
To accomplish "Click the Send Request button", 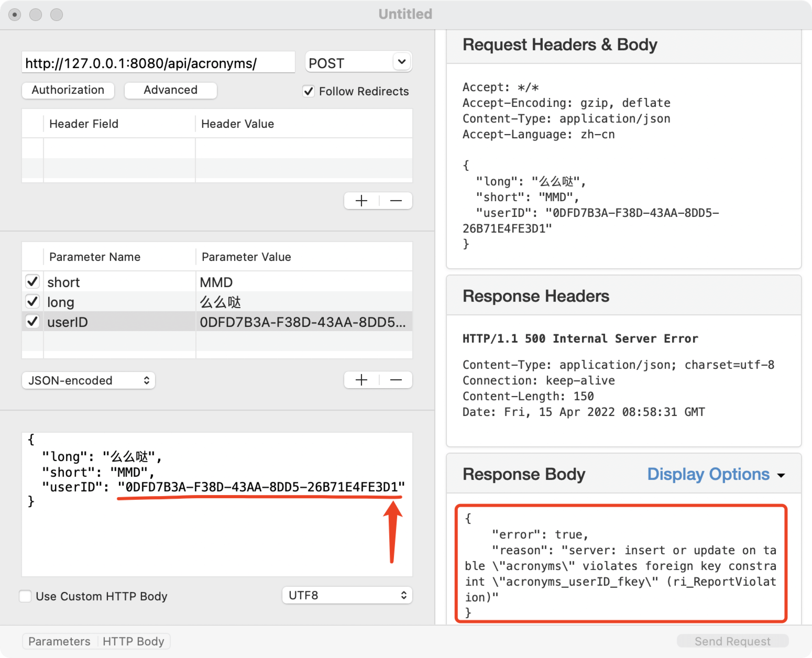I will pos(732,641).
